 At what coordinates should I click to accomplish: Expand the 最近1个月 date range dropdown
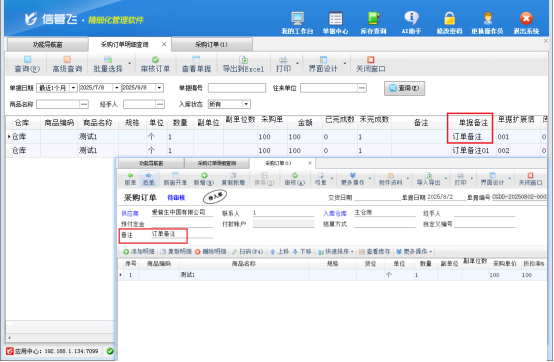pos(73,88)
